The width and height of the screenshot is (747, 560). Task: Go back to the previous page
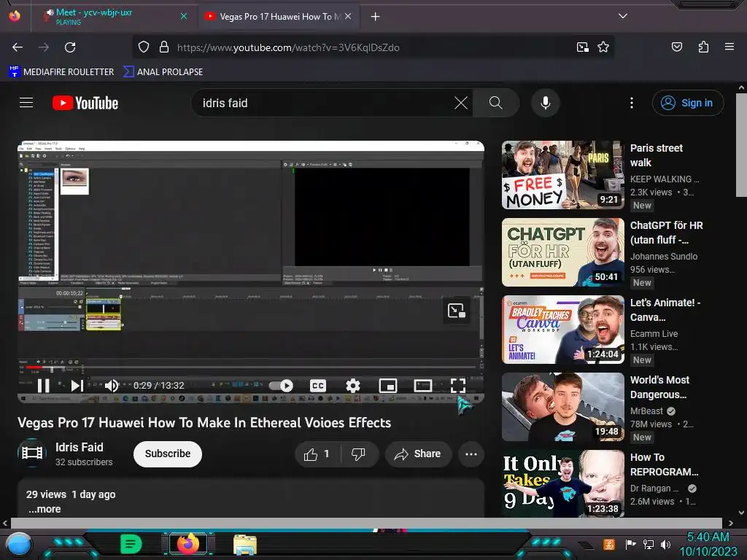18,47
